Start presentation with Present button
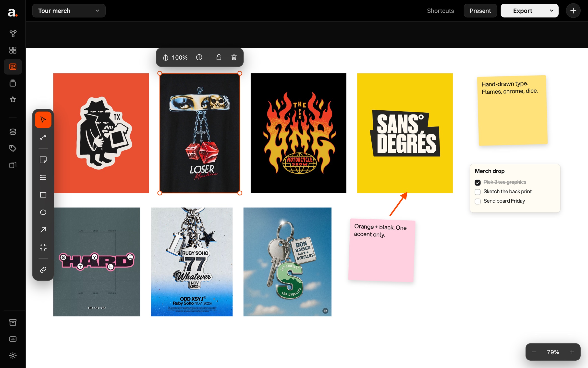This screenshot has height=368, width=588. 480,11
